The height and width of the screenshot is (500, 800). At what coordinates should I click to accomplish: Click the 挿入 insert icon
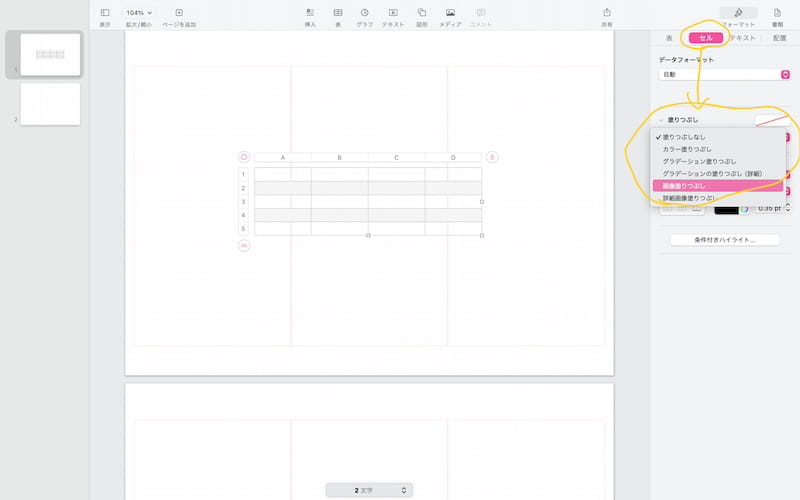click(310, 12)
